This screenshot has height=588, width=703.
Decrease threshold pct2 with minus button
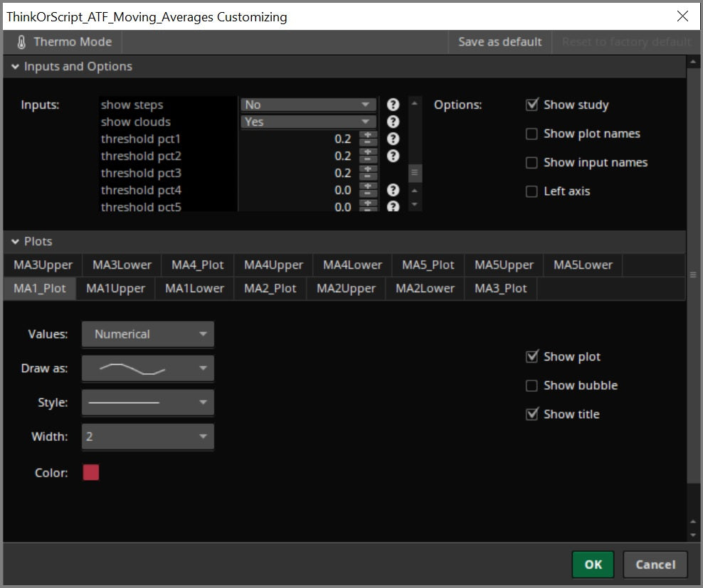368,159
